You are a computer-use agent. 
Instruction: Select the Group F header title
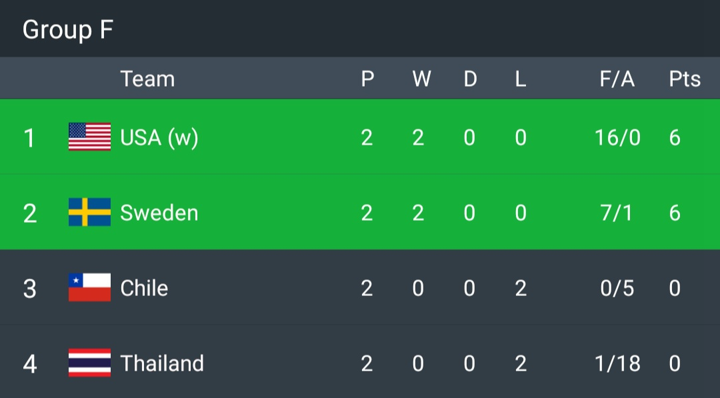(68, 30)
